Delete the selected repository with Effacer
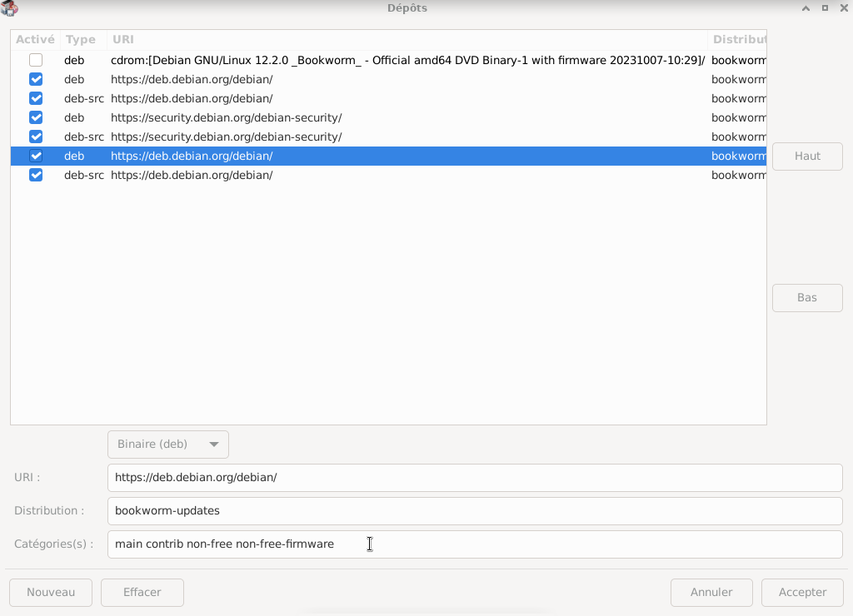This screenshot has width=853, height=616. coord(142,592)
